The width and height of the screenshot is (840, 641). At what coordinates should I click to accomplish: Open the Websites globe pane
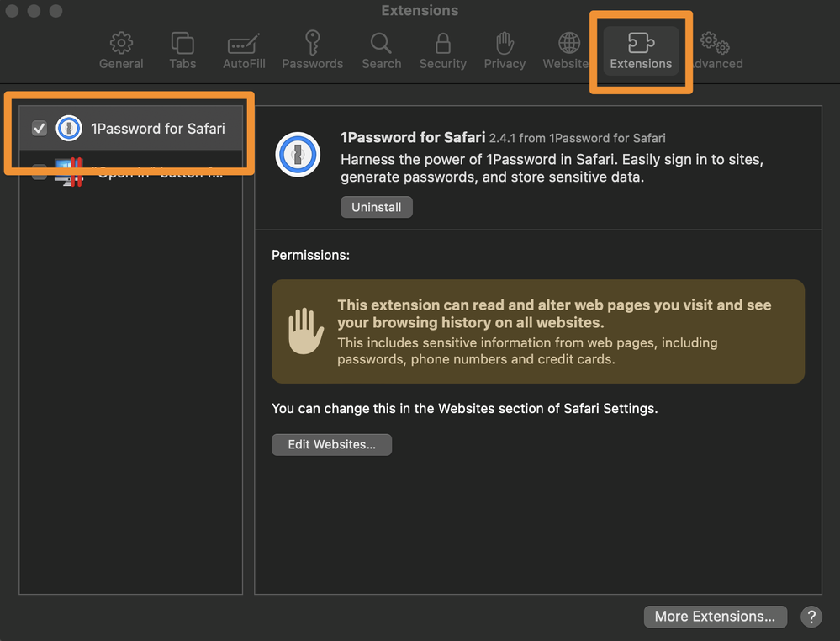[568, 51]
